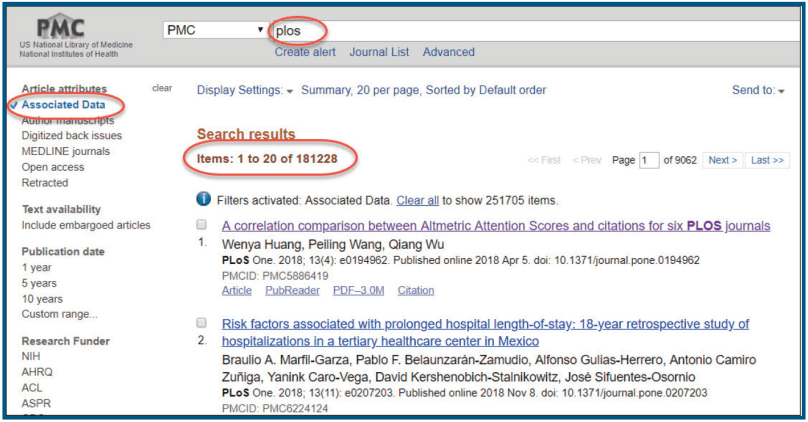The image size is (808, 422).
Task: Click the PMC logo
Action: click(x=62, y=30)
